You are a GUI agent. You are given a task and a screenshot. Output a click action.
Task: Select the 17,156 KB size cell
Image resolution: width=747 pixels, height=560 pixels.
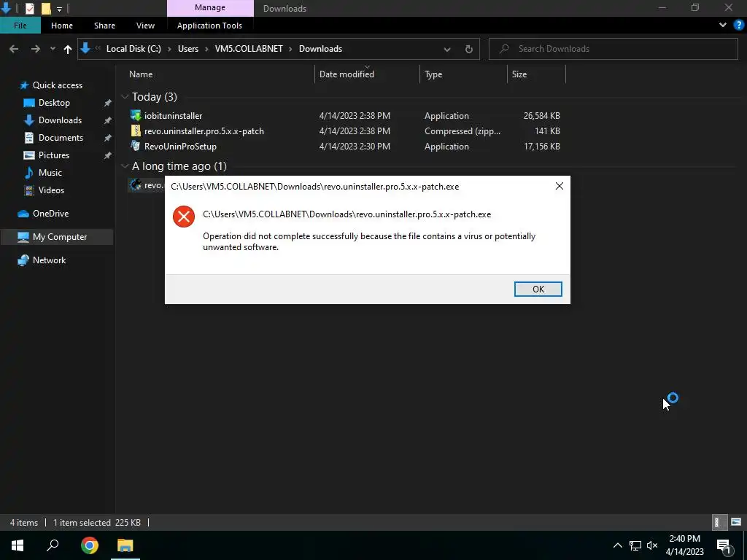542,146
